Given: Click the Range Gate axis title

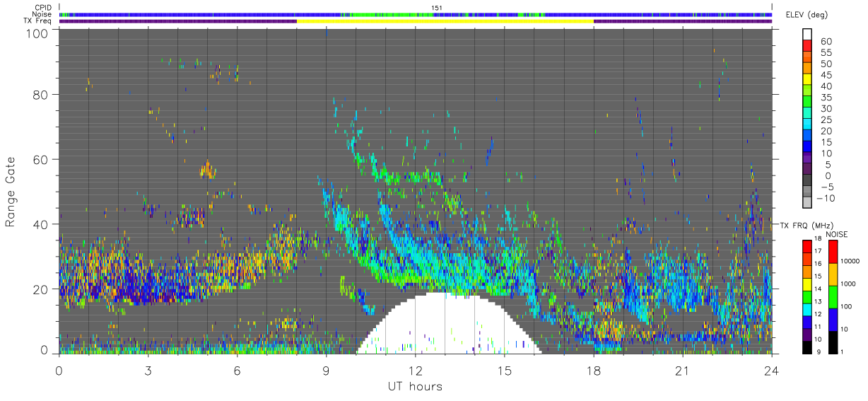Looking at the screenshot, I should point(11,192).
